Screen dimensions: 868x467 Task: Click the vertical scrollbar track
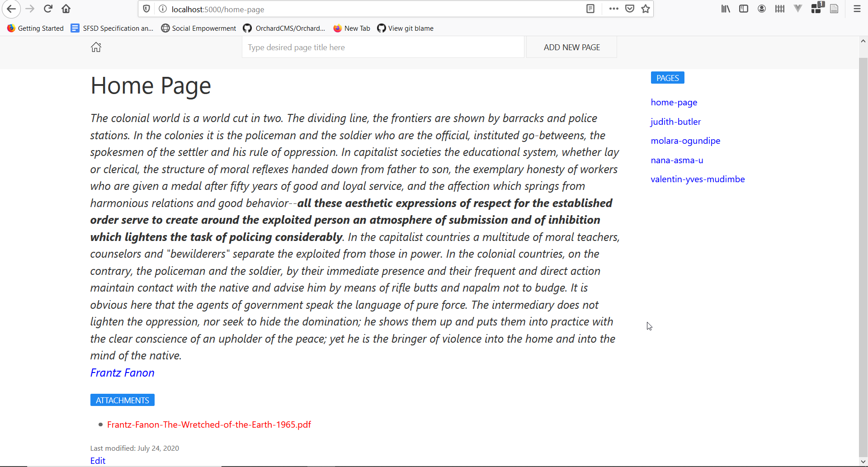pyautogui.click(x=863, y=251)
